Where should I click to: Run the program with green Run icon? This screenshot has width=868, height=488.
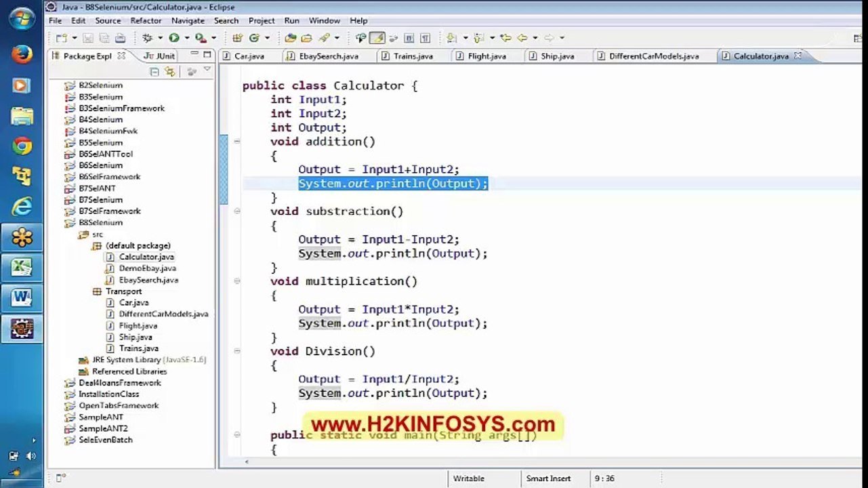pyautogui.click(x=173, y=38)
